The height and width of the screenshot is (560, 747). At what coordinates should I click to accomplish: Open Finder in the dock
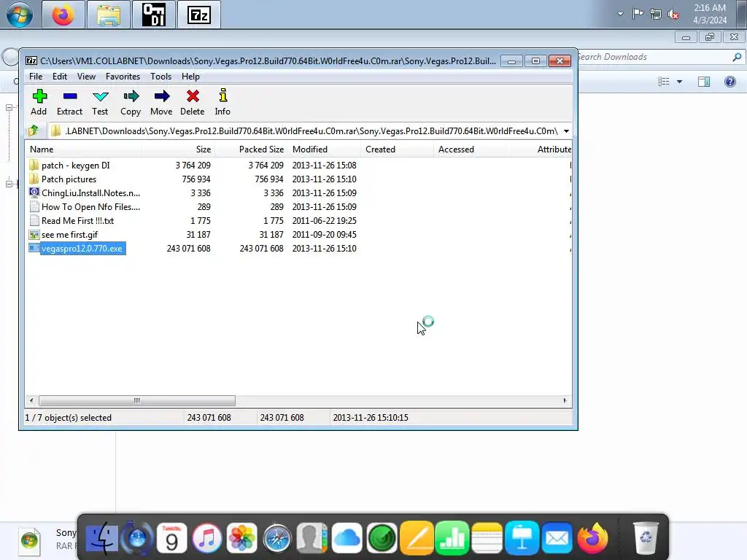pos(101,539)
